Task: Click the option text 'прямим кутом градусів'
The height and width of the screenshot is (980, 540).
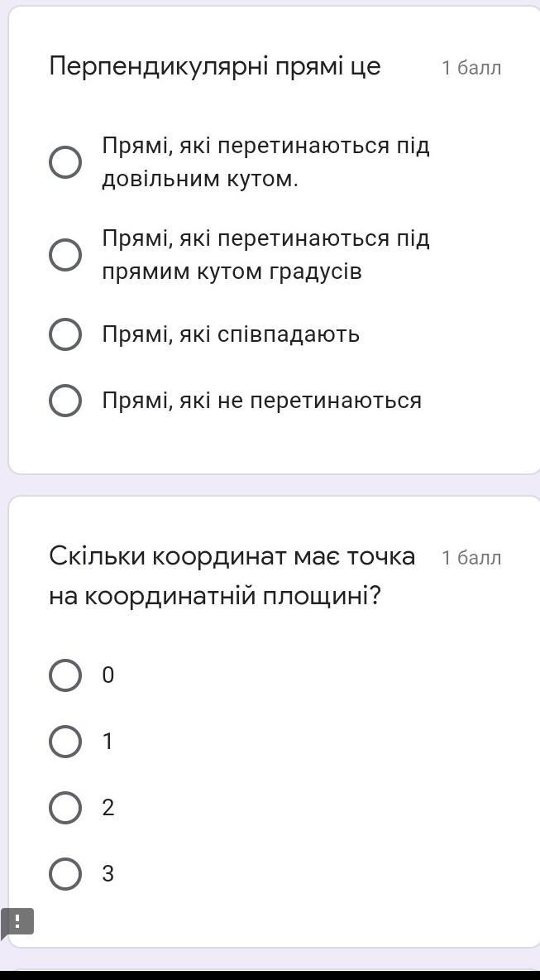Action: coord(232,271)
